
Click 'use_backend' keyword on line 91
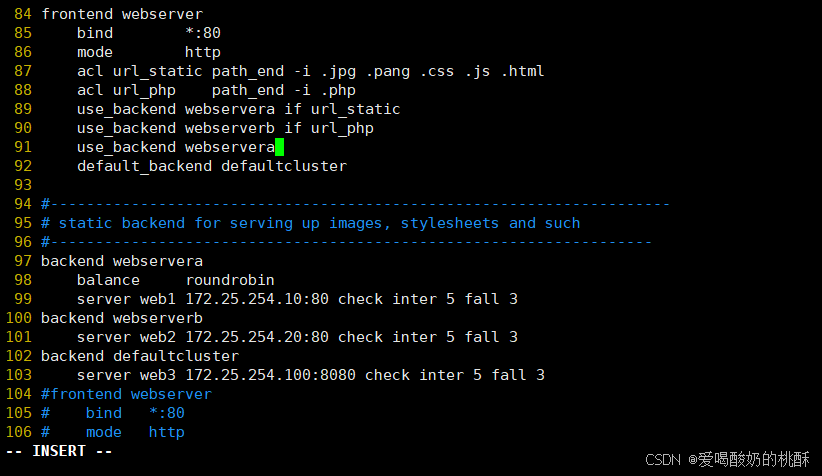[x=126, y=147]
